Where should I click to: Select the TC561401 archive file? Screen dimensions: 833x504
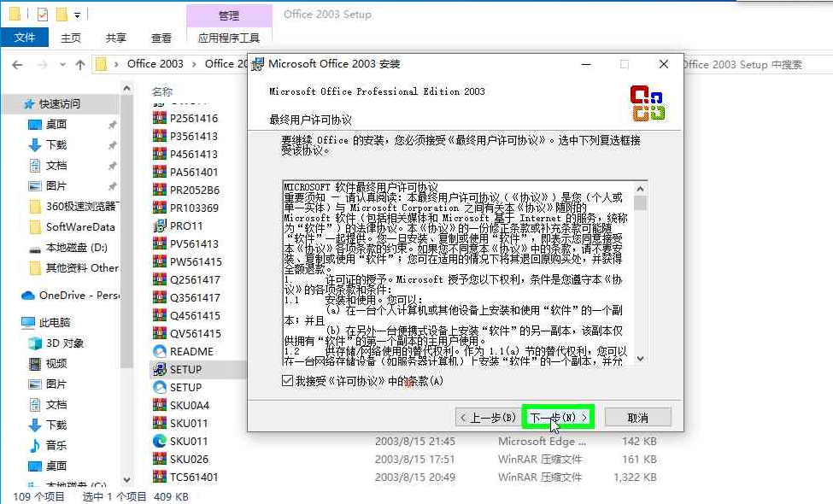pyautogui.click(x=186, y=477)
